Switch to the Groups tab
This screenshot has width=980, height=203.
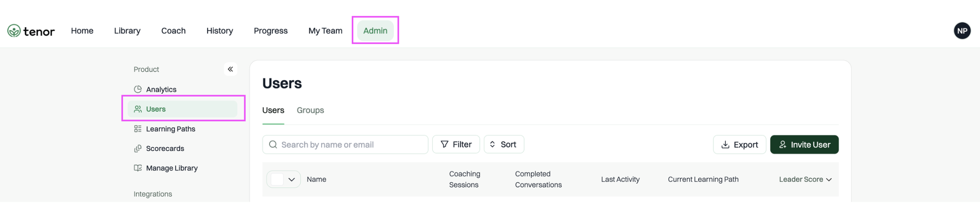click(310, 110)
